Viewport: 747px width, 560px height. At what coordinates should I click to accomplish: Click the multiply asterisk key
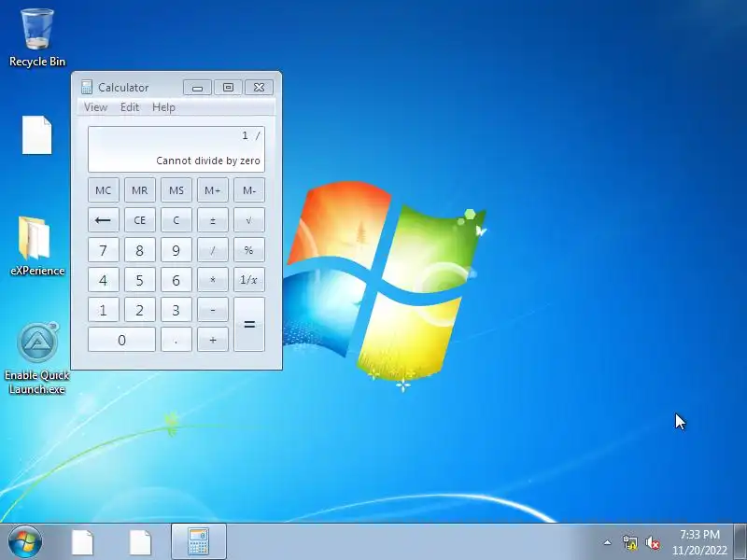coord(213,280)
